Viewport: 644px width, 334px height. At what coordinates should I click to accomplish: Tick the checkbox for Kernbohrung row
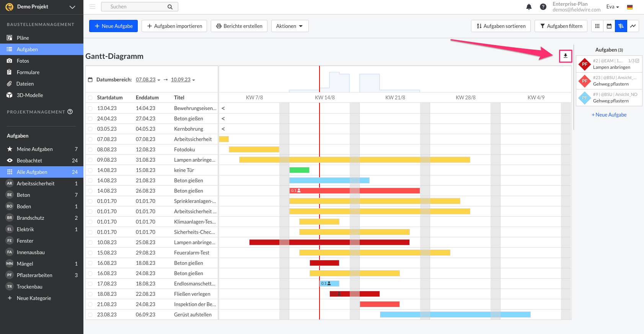pyautogui.click(x=90, y=129)
